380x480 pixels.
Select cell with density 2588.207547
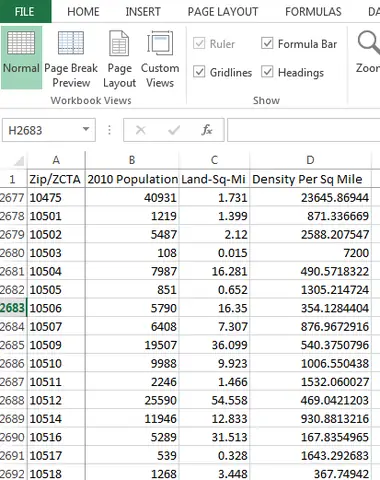pyautogui.click(x=310, y=234)
